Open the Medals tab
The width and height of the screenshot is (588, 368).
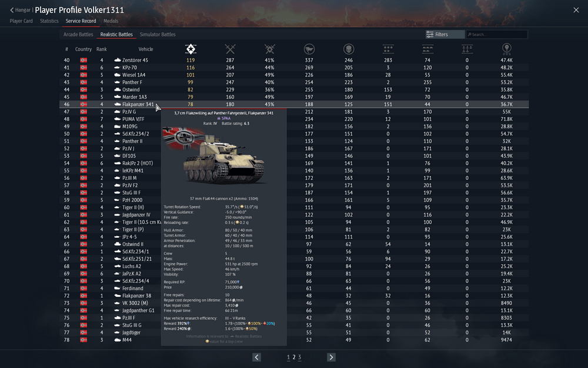(x=111, y=21)
